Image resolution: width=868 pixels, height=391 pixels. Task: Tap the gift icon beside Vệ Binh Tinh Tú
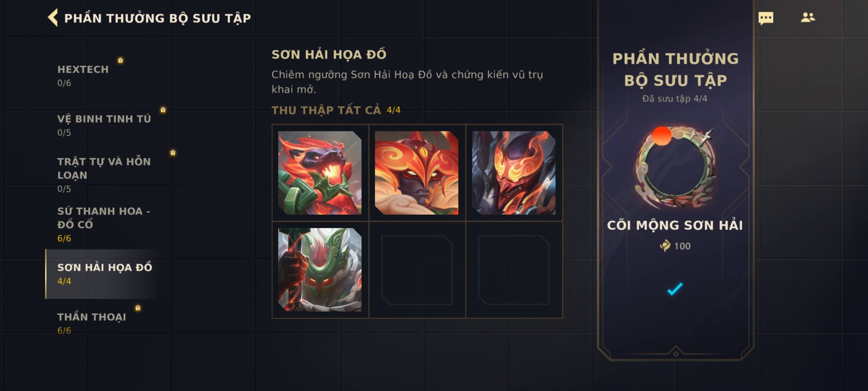pyautogui.click(x=163, y=110)
